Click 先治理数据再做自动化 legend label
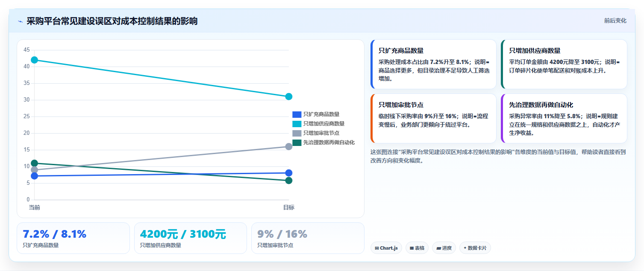Image resolution: width=644 pixels, height=271 pixels. pyautogui.click(x=329, y=143)
